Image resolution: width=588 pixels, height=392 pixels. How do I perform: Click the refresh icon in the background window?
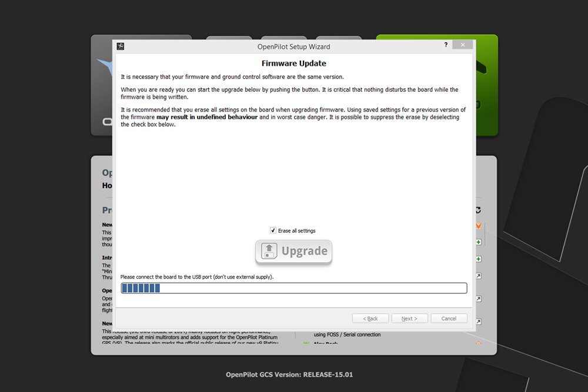(479, 210)
